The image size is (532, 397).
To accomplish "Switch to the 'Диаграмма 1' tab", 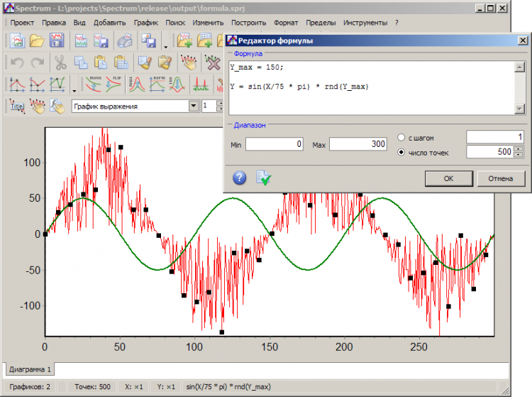I will (x=29, y=369).
